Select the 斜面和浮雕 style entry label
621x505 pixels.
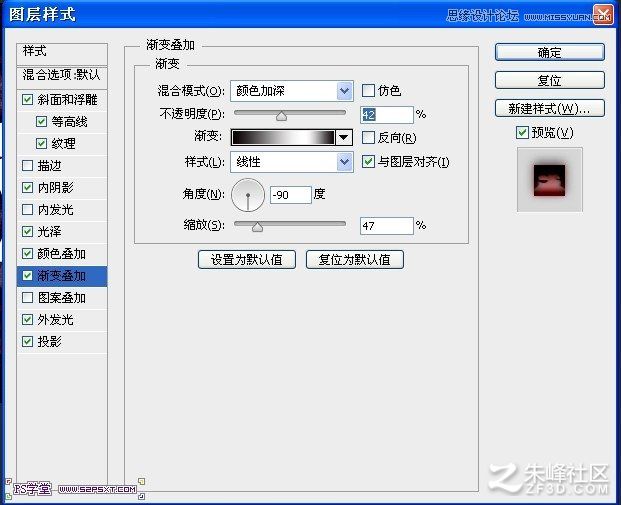pos(67,99)
